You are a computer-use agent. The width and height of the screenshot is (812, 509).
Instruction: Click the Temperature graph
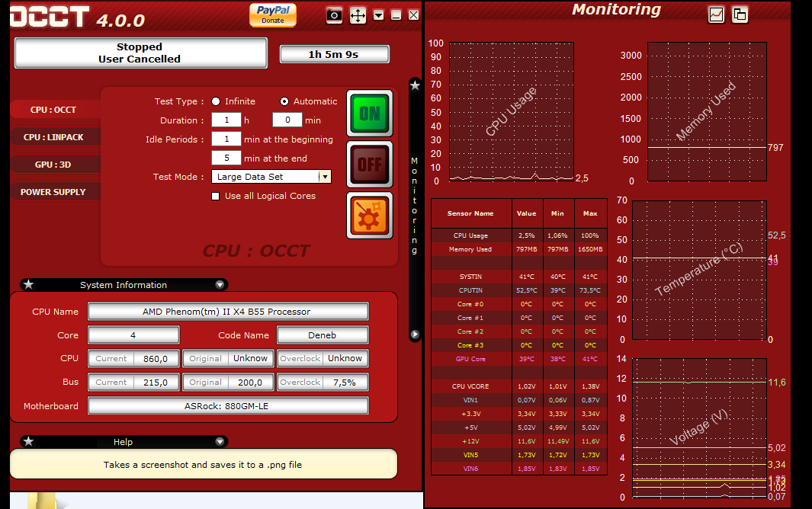[699, 271]
